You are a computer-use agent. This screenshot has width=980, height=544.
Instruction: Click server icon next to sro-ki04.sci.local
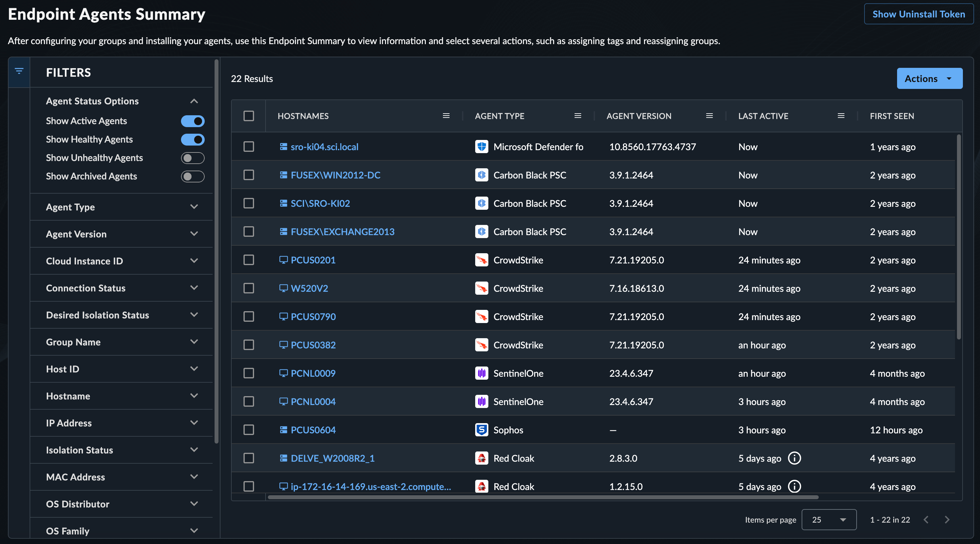click(283, 147)
